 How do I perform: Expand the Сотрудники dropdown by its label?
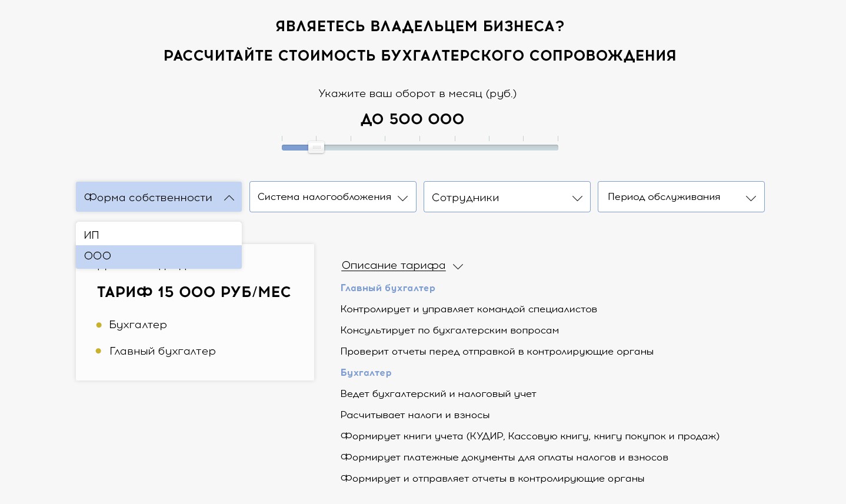[x=465, y=198]
